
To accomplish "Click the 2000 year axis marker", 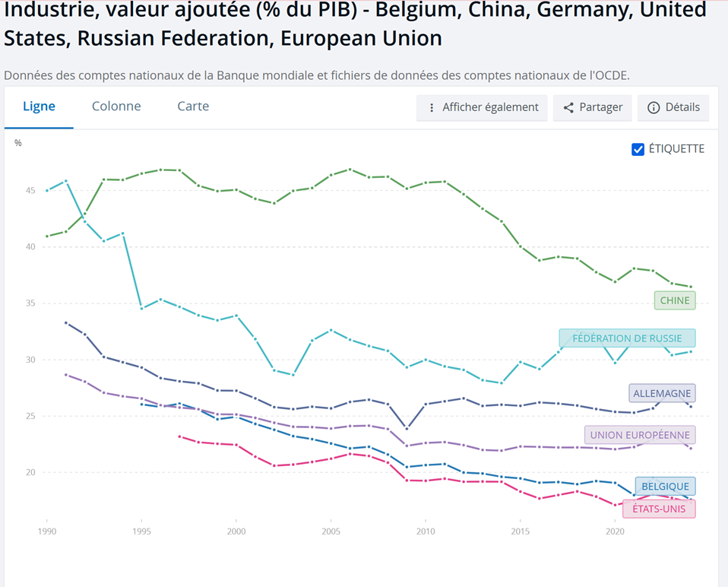I will point(236,530).
